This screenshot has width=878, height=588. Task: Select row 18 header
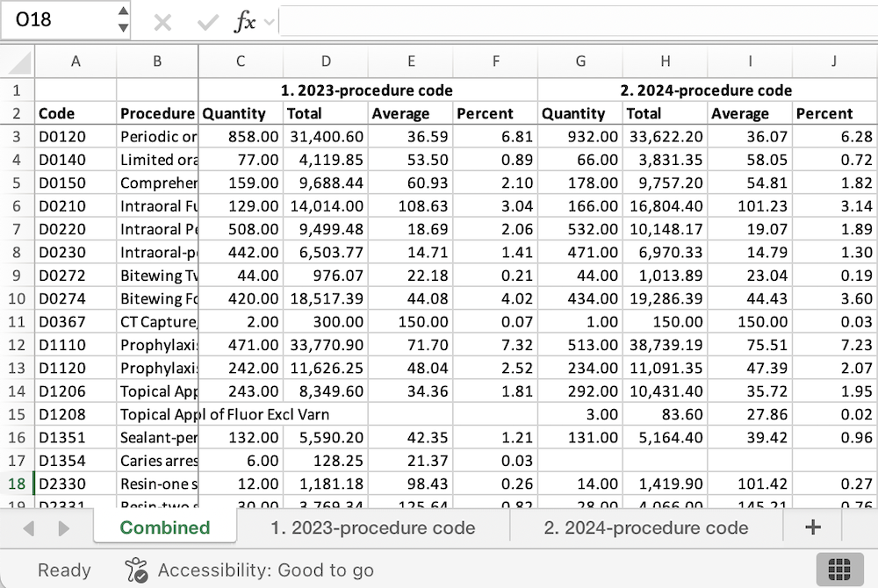(x=17, y=484)
